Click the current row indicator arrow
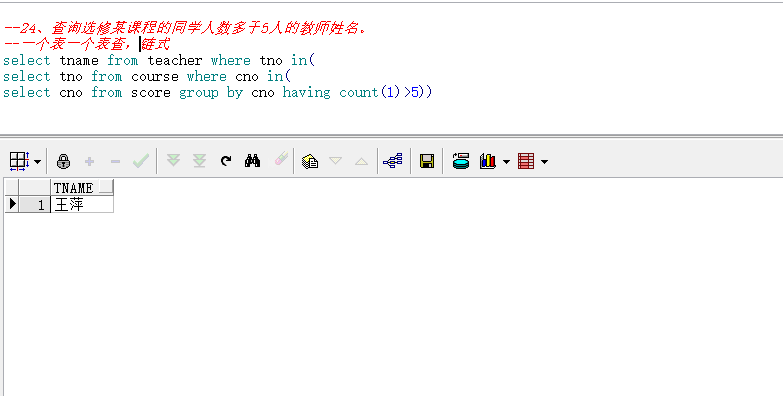783x396 pixels. click(12, 204)
